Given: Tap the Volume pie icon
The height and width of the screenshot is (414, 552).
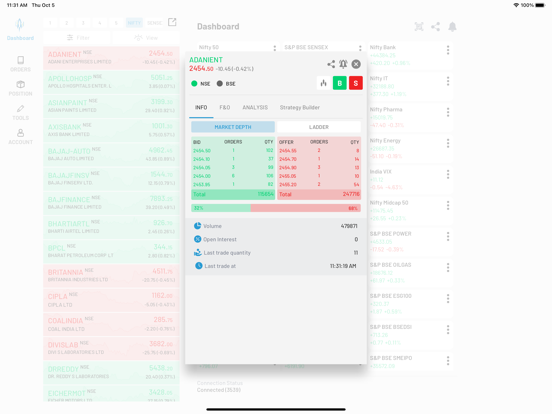Looking at the screenshot, I should [x=197, y=226].
